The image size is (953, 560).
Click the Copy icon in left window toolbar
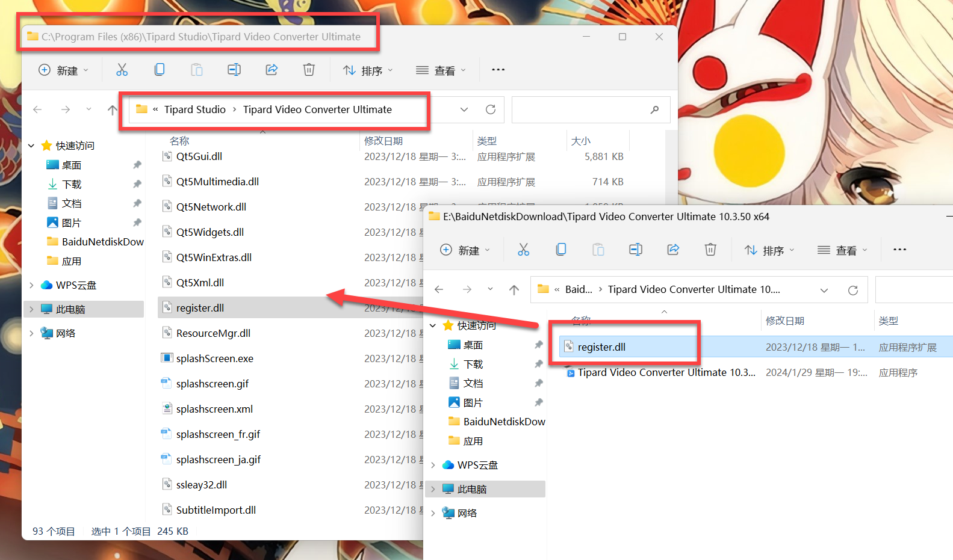click(160, 70)
